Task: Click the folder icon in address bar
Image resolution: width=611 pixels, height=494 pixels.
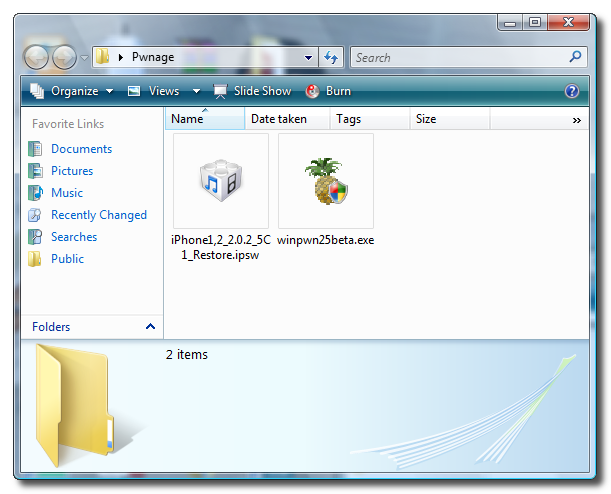Action: tap(102, 57)
